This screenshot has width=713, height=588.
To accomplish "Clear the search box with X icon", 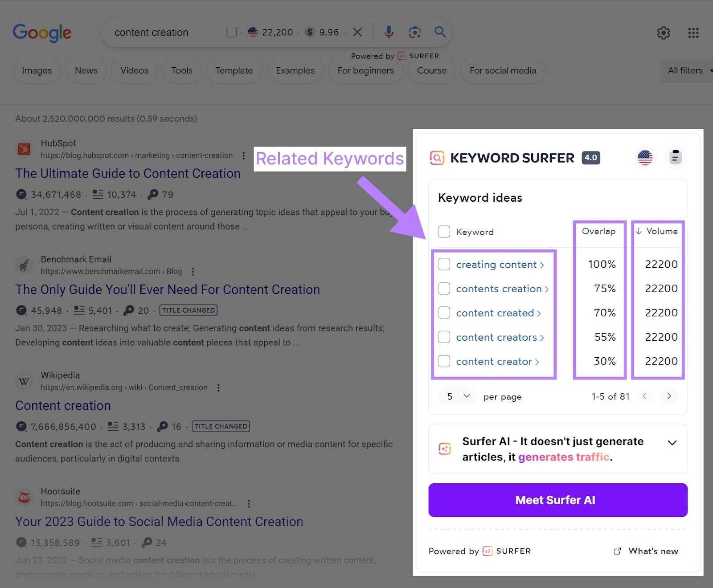I will (x=357, y=32).
